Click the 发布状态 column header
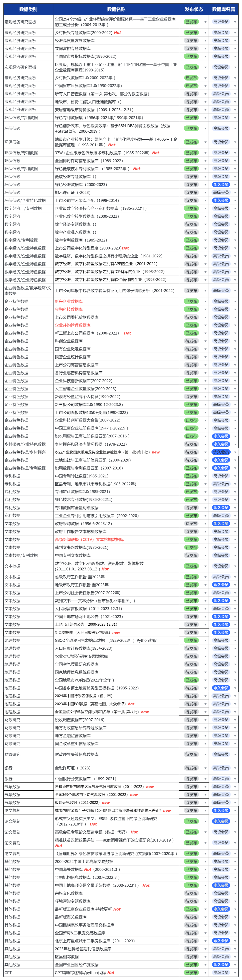Image resolution: width=242 pixels, height=980 pixels. click(194, 9)
